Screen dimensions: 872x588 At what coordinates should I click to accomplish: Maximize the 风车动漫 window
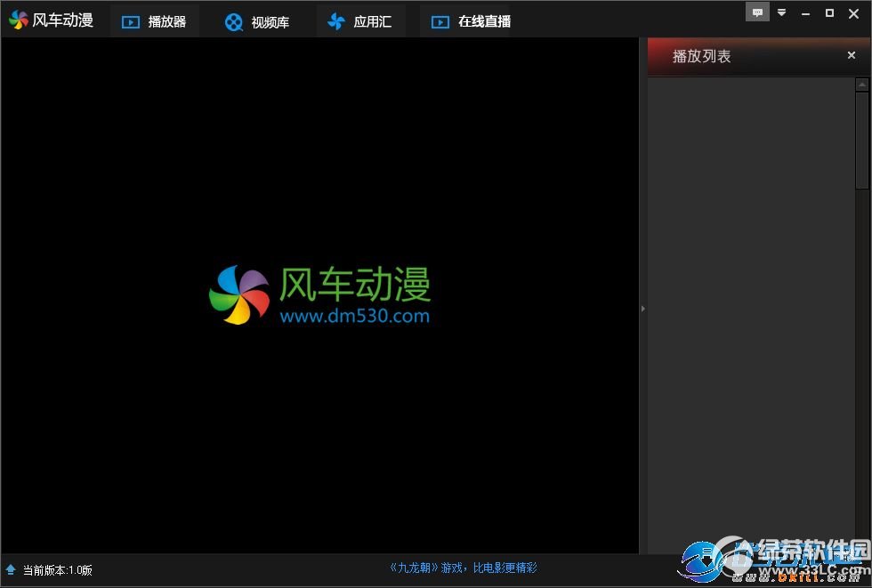[x=829, y=12]
